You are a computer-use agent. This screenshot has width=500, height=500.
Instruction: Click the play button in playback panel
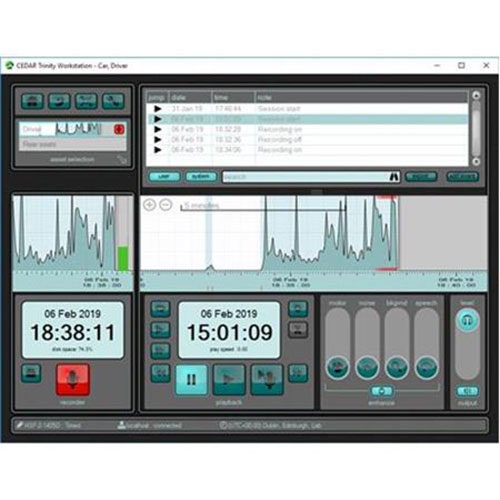pyautogui.click(x=229, y=380)
